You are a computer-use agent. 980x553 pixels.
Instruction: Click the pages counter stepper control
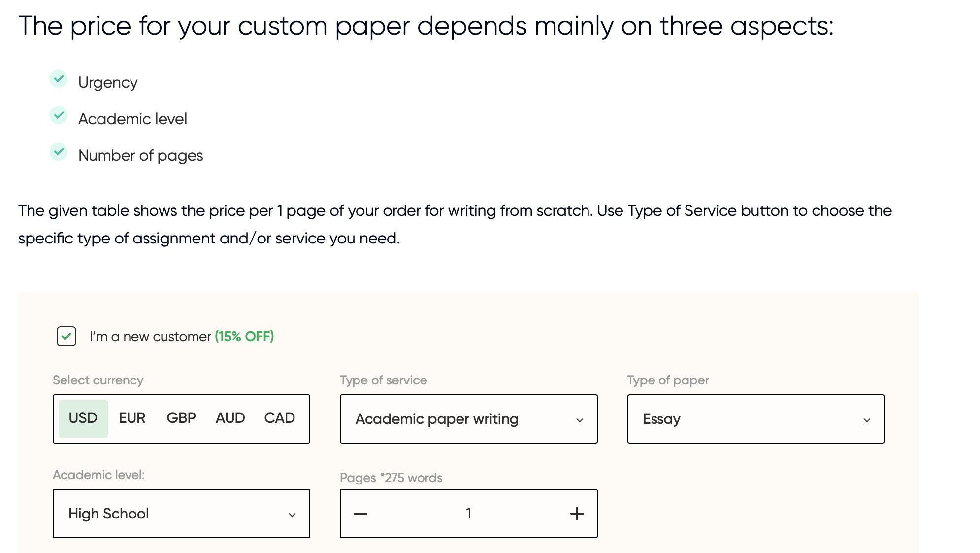469,514
